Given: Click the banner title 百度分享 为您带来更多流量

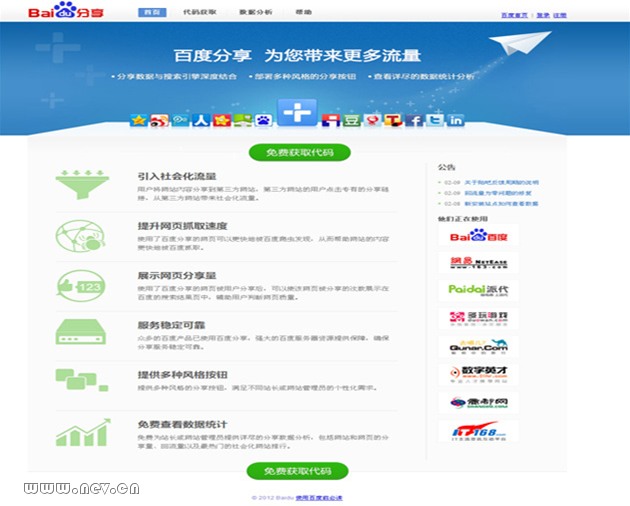Looking at the screenshot, I should (x=297, y=55).
